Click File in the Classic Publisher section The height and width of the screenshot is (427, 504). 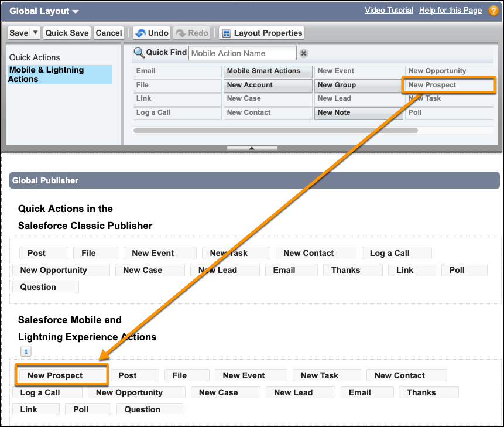[95, 253]
